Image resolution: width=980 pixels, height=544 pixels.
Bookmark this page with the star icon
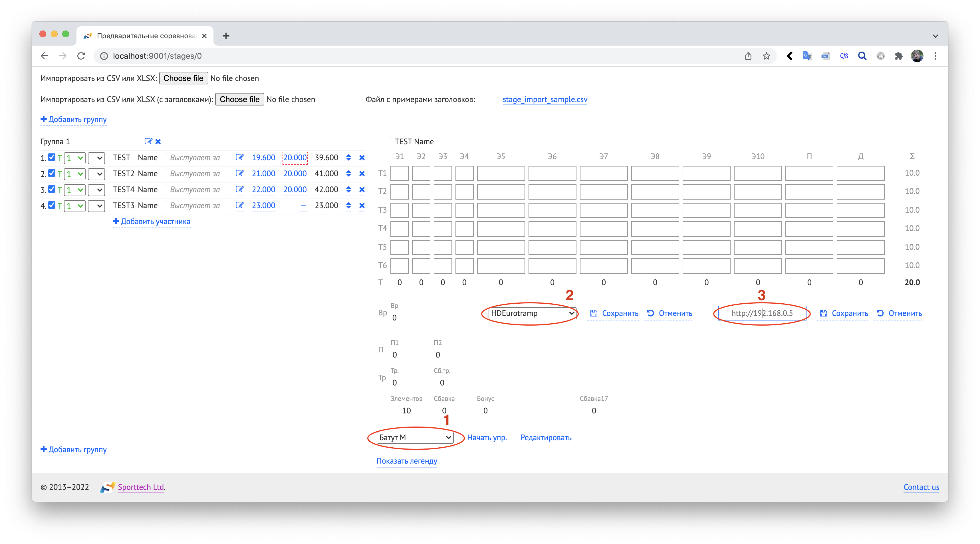point(766,56)
